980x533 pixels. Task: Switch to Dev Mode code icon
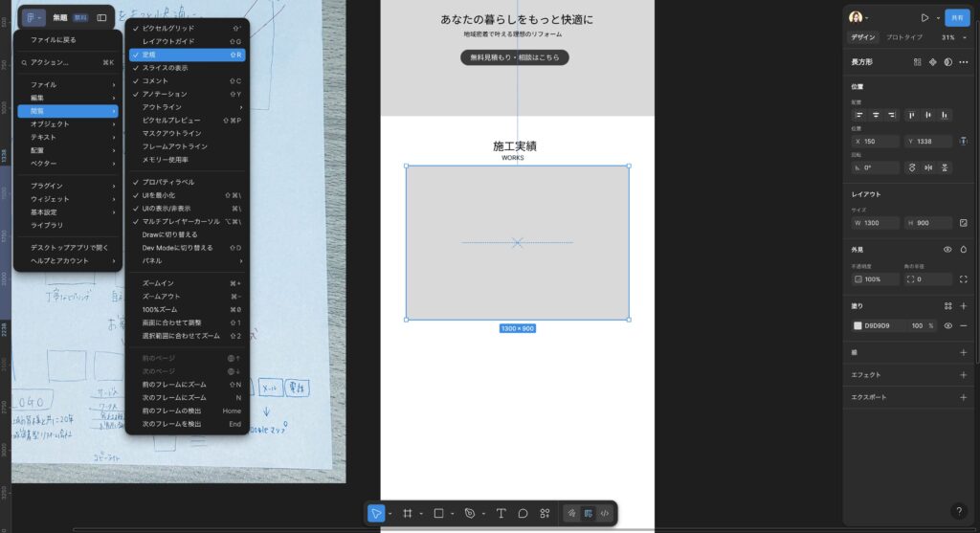click(x=604, y=513)
